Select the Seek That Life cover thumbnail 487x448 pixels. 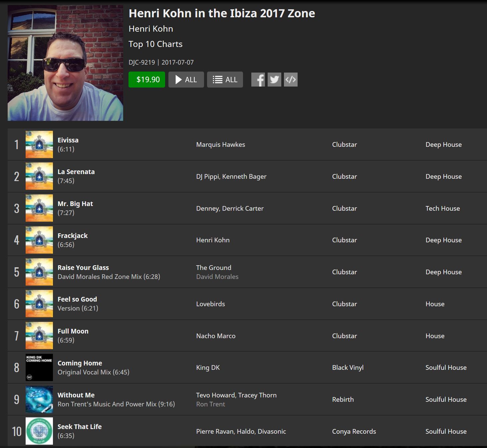click(39, 431)
